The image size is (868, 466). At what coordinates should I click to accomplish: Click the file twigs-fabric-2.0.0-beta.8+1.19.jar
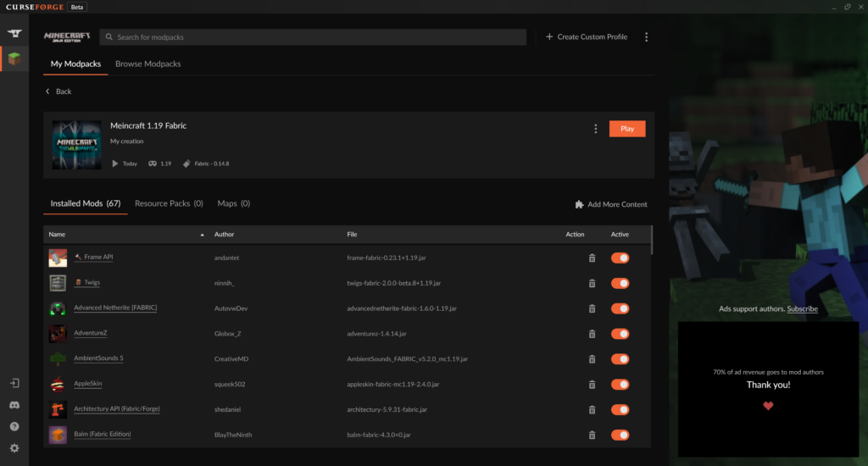point(393,283)
